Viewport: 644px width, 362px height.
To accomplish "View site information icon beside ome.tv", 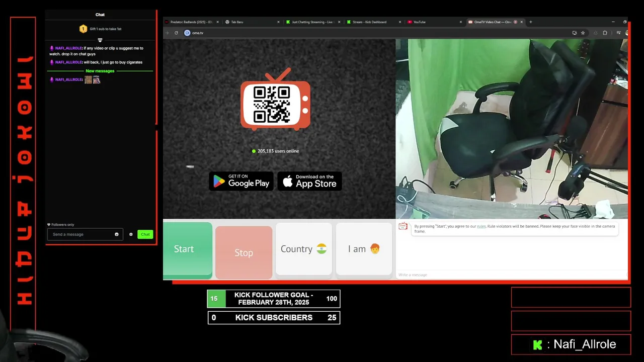I will coord(187,33).
